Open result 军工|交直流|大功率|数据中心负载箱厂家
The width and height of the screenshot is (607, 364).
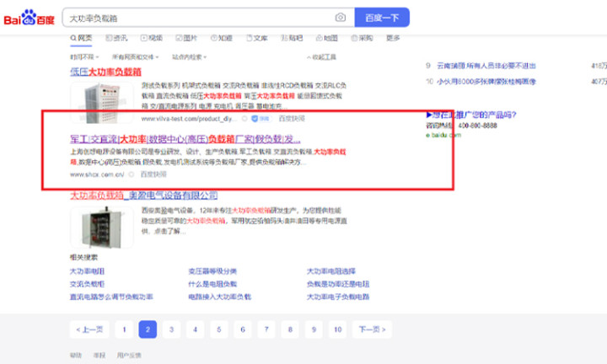(x=185, y=139)
